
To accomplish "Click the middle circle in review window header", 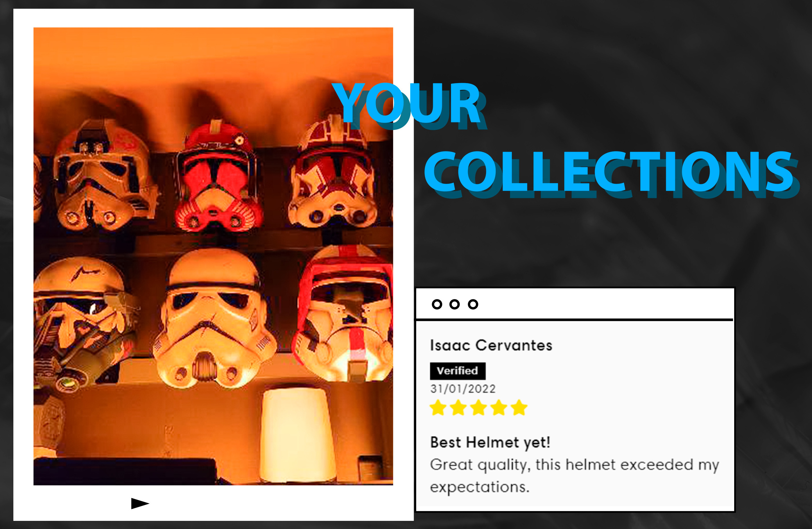I will coord(454,304).
